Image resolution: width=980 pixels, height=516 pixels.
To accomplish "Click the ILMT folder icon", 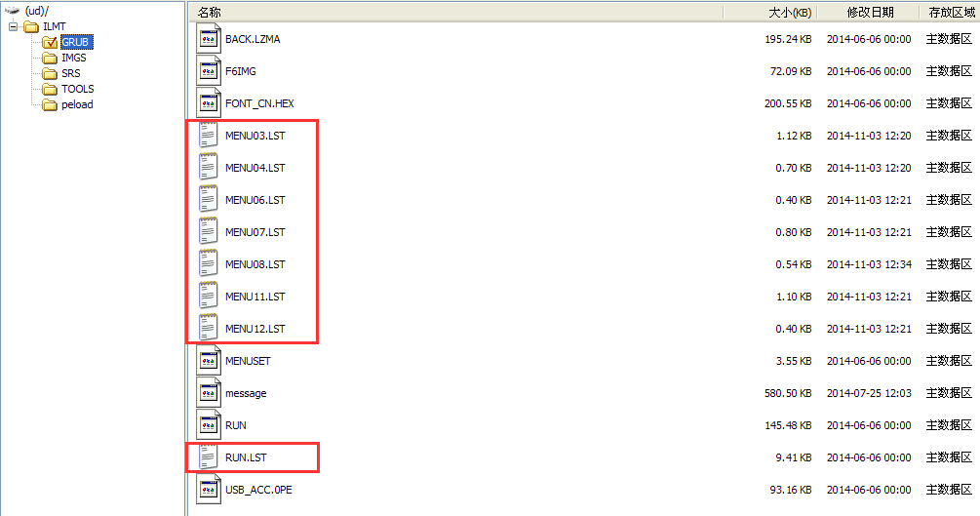I will pyautogui.click(x=30, y=26).
